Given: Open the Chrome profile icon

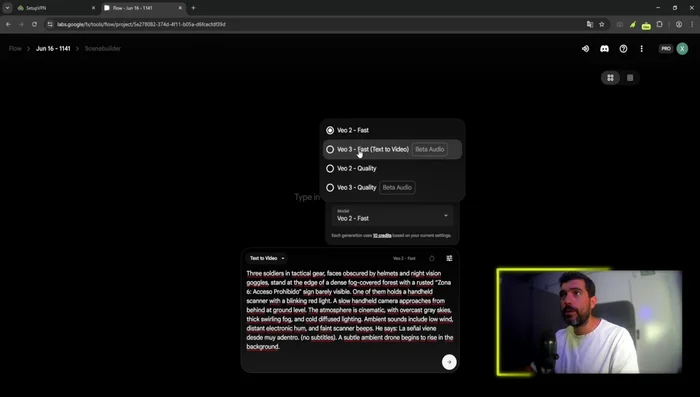Looking at the screenshot, I should click(679, 24).
